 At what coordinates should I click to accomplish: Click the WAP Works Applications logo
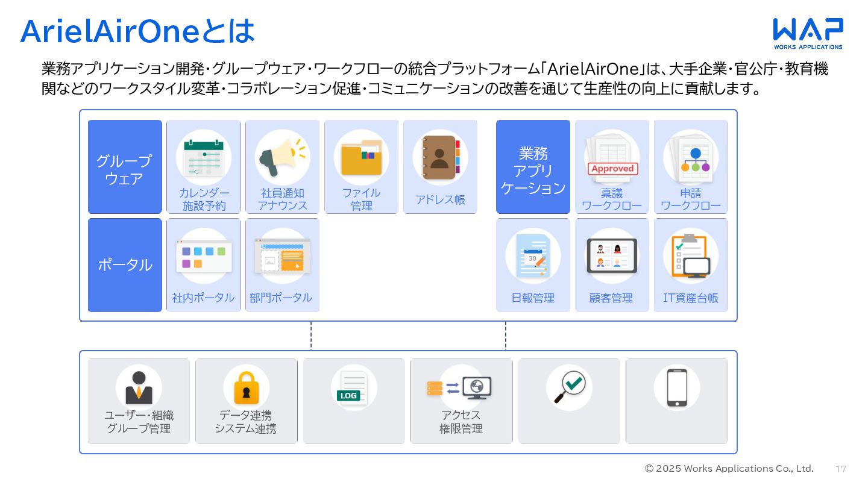coord(808,33)
